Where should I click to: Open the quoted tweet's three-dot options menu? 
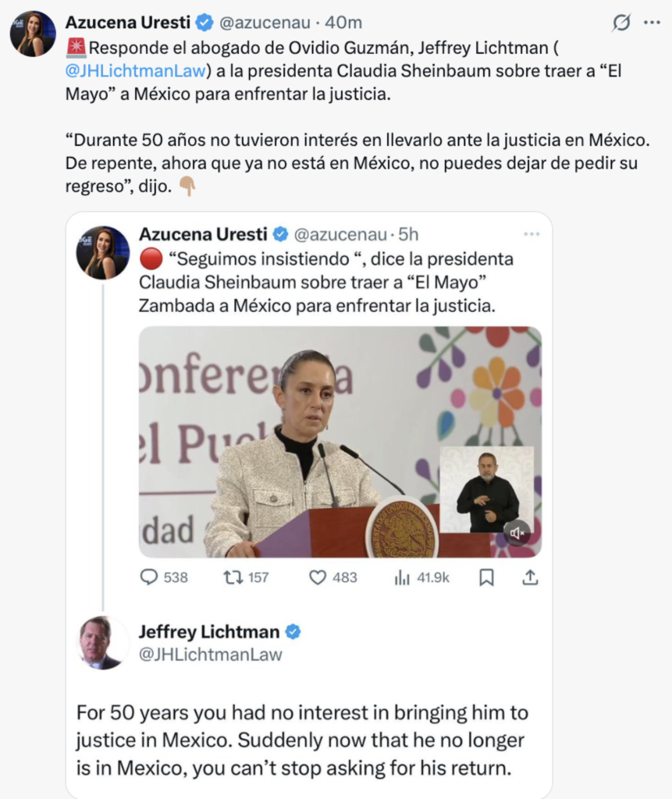pos(532,234)
